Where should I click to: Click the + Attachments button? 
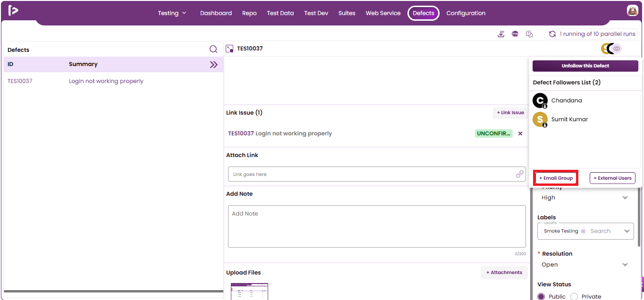tap(504, 273)
